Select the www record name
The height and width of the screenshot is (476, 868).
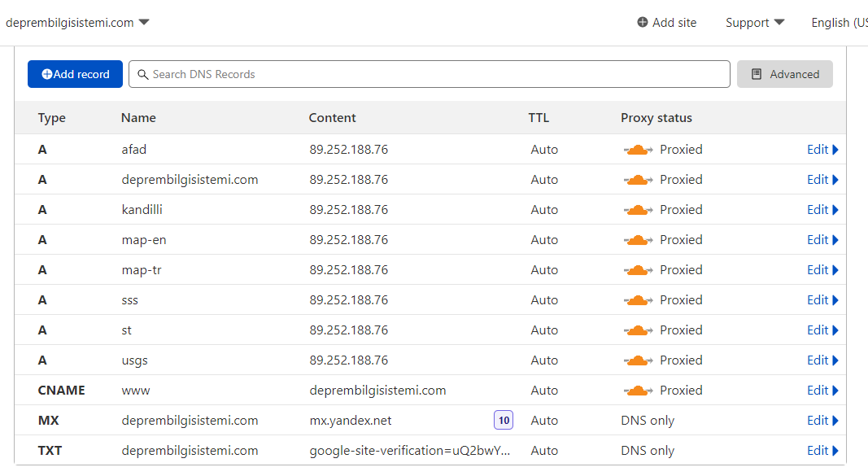[136, 391]
